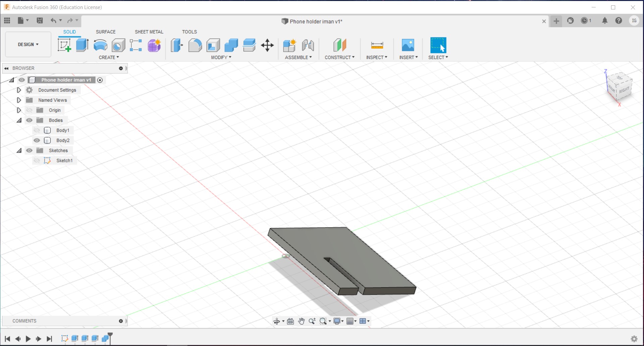Select the Move/Copy tool icon
The height and width of the screenshot is (346, 644).
click(x=267, y=45)
